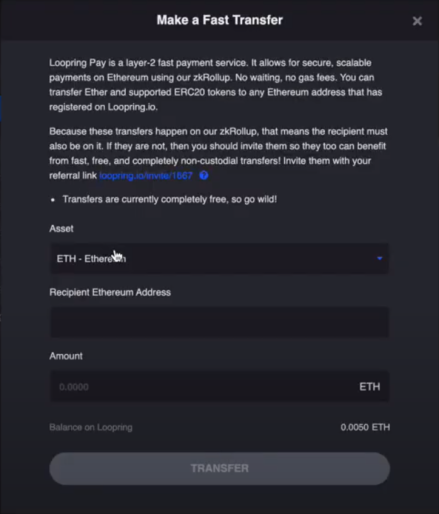Click the ETH unit suffix in Amount box

pos(369,387)
